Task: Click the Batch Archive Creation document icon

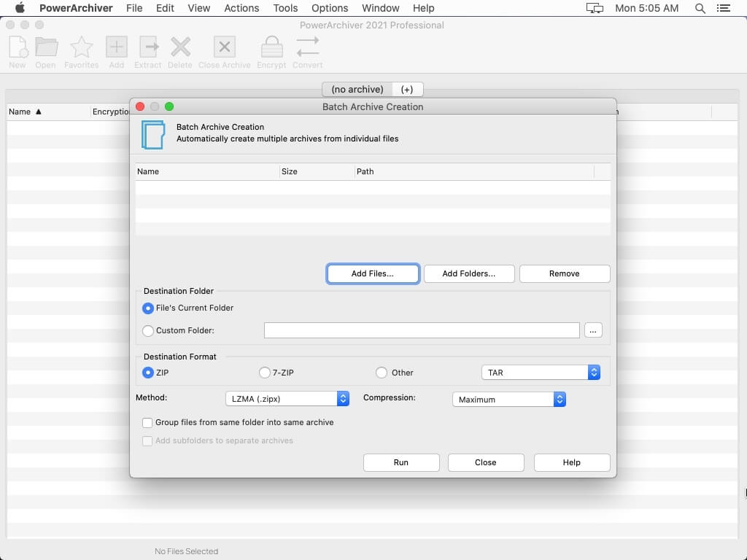Action: (x=153, y=135)
